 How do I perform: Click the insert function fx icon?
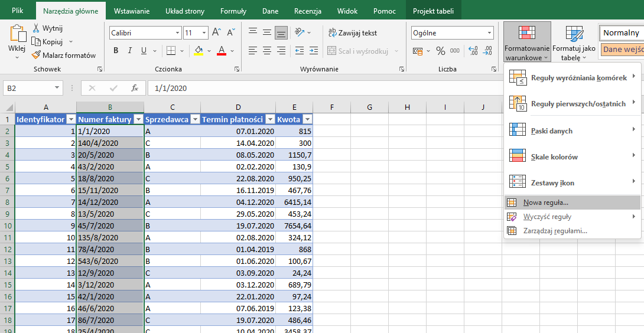point(135,88)
